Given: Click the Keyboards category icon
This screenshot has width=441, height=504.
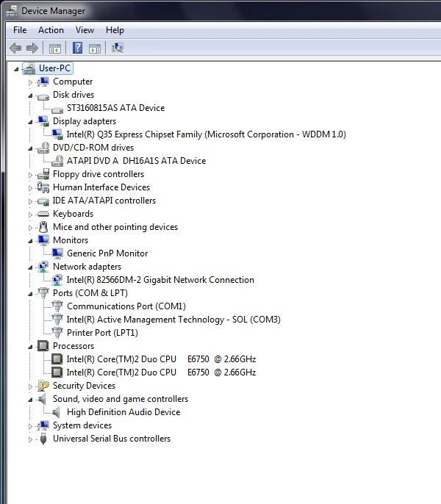Looking at the screenshot, I should [43, 214].
